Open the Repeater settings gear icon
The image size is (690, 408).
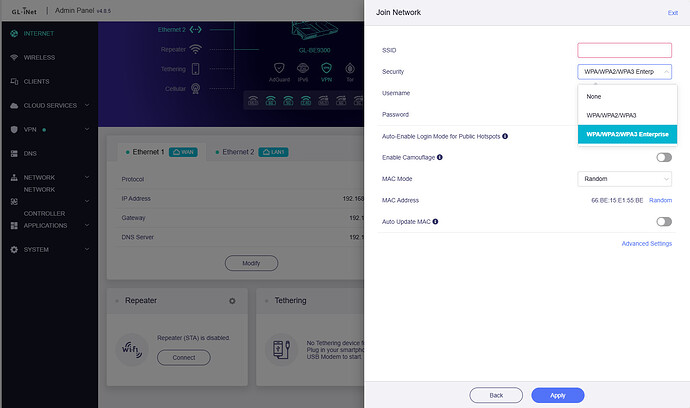(232, 300)
